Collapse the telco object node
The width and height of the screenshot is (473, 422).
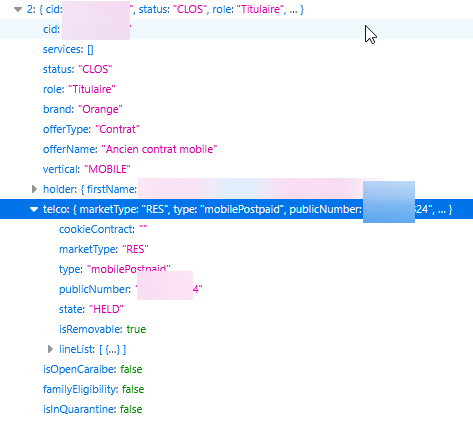tap(34, 209)
